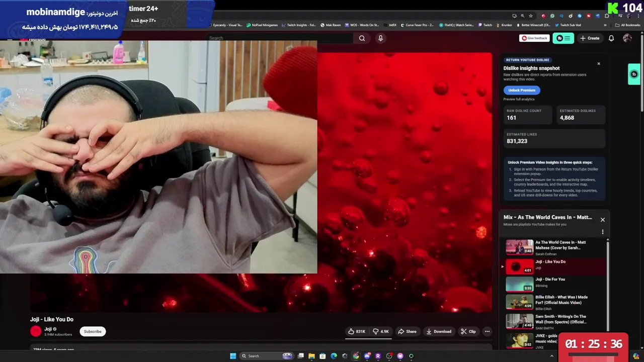Open the FlixHQ bookmark
Viewport: 644px width, 362px height.
(457, 25)
